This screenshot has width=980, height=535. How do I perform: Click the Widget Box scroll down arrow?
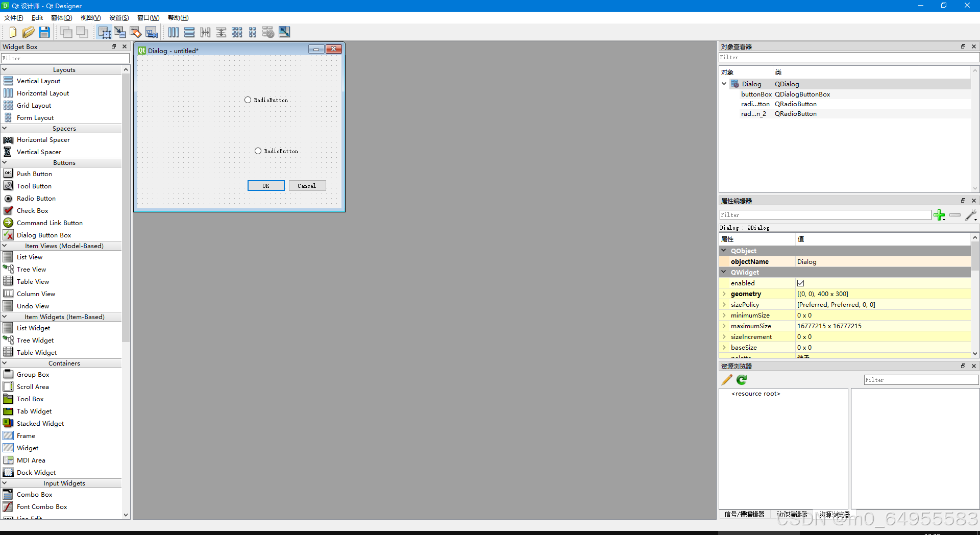(126, 515)
